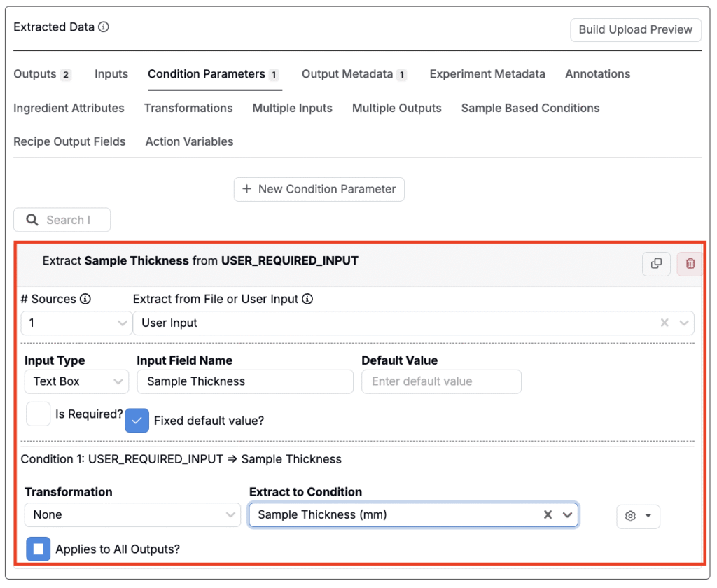Uncheck the Fixed default value? checkbox
This screenshot has width=717, height=588.
tap(137, 421)
